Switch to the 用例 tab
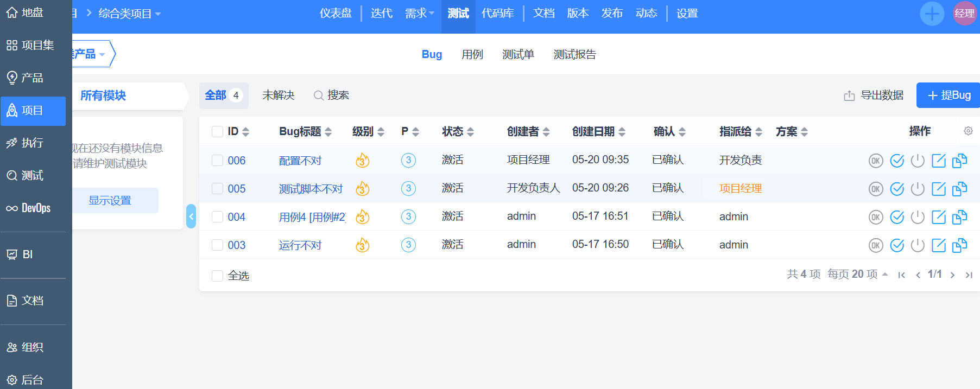 click(472, 55)
